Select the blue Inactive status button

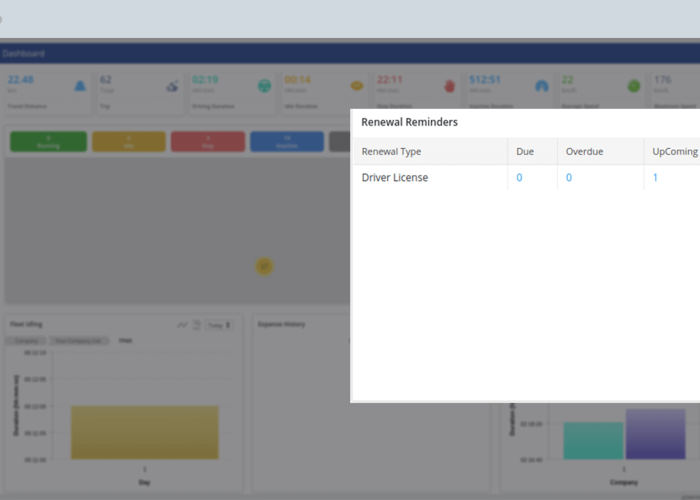click(x=286, y=141)
